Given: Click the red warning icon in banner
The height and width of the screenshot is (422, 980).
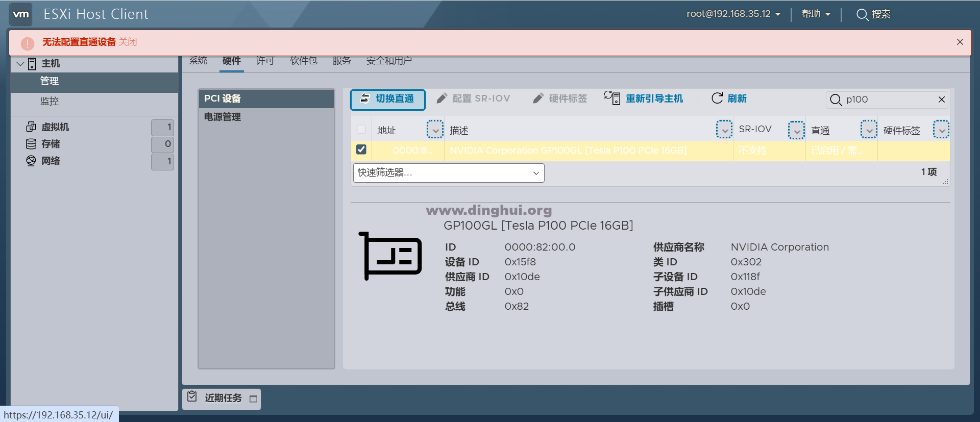Looking at the screenshot, I should [x=27, y=43].
